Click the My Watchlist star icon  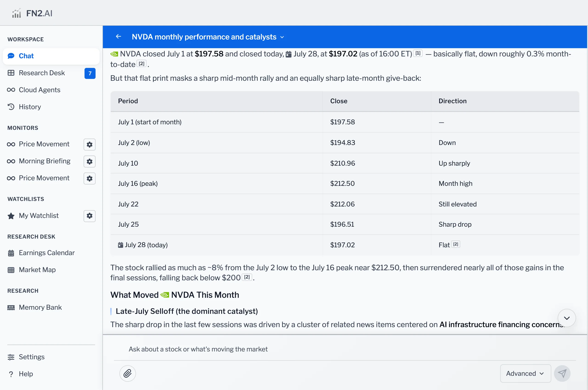(x=11, y=216)
